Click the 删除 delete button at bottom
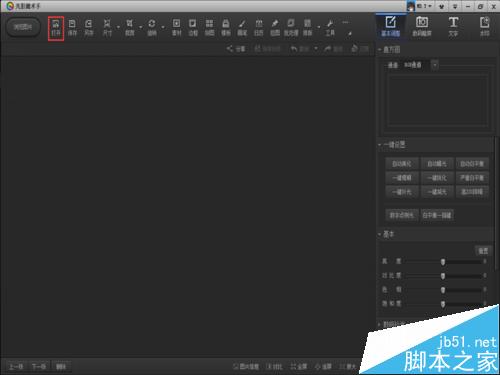This screenshot has width=500, height=375. point(61,367)
